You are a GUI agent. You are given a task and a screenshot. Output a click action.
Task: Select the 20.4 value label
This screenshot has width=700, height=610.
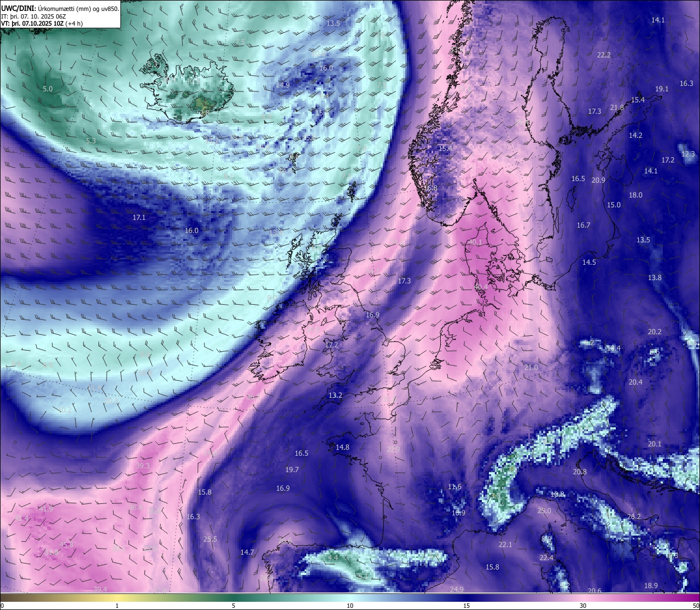[x=635, y=382]
